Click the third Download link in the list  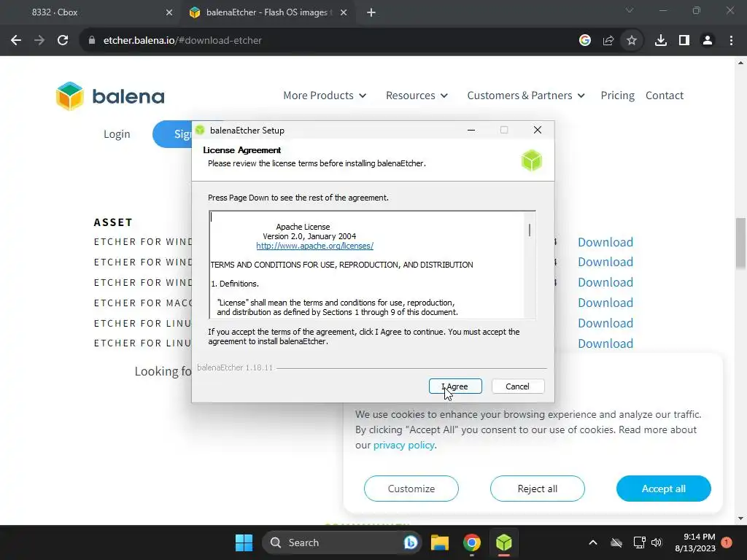(x=605, y=282)
